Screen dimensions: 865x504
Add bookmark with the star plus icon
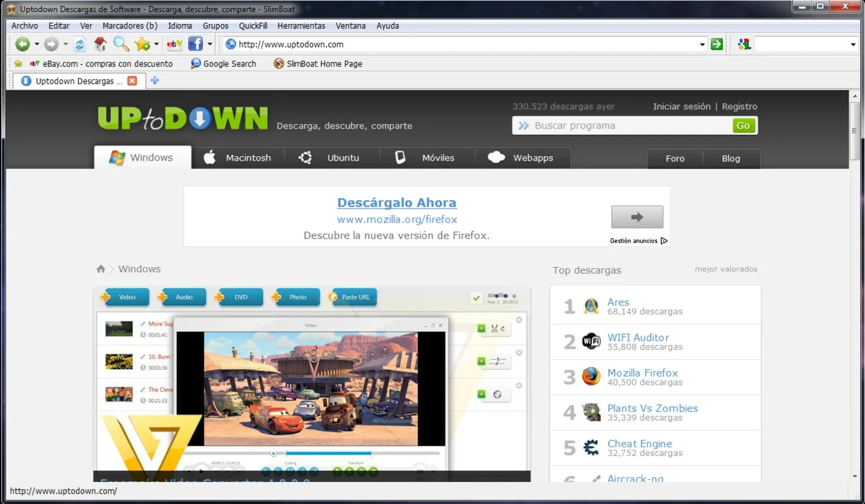tap(142, 44)
